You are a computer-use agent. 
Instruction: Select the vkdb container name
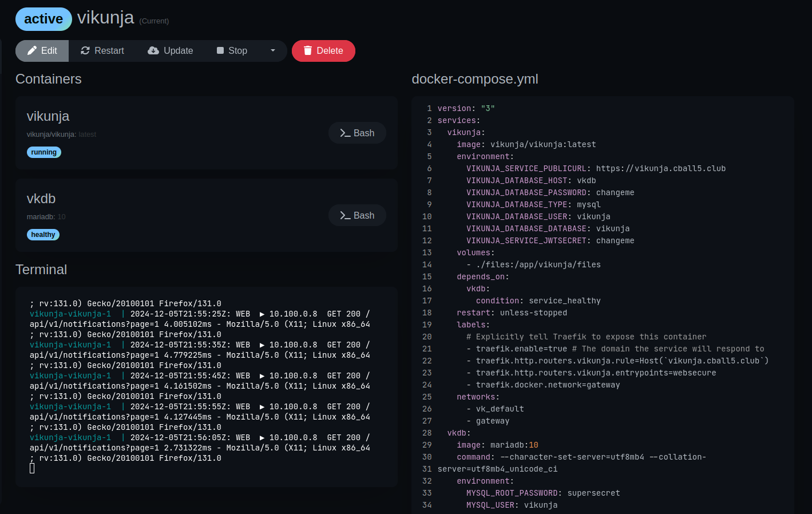point(41,199)
